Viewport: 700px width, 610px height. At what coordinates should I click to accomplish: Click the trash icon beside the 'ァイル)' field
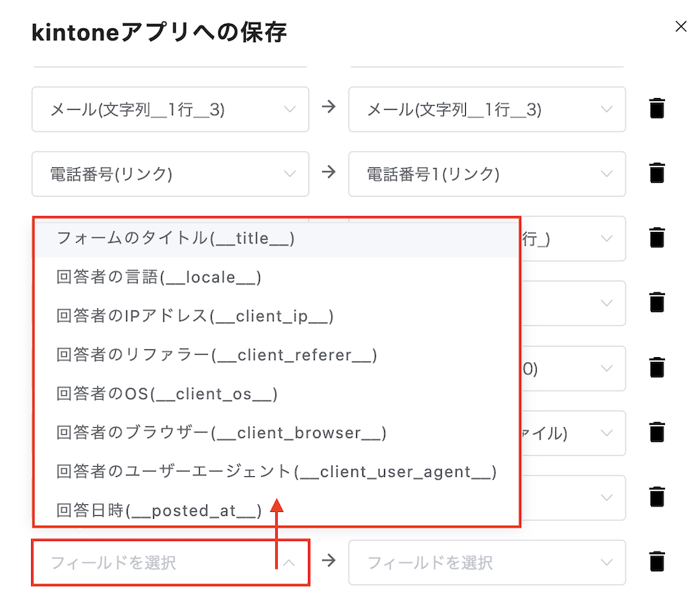(x=656, y=432)
